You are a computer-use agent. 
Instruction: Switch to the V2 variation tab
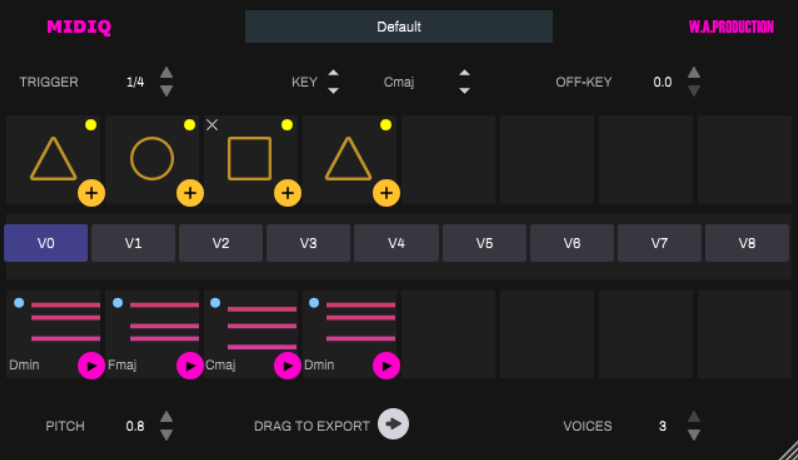[221, 243]
